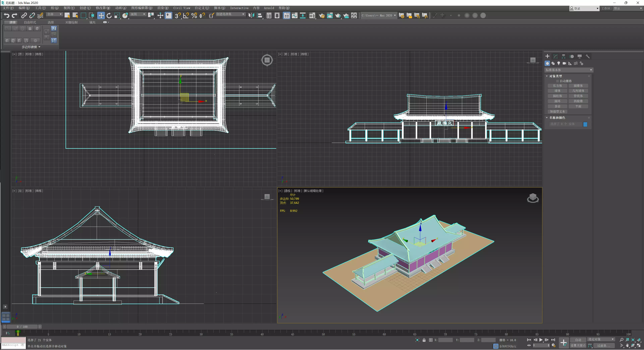Click Bind to Space Warp icon
The image size is (644, 350).
pos(40,15)
